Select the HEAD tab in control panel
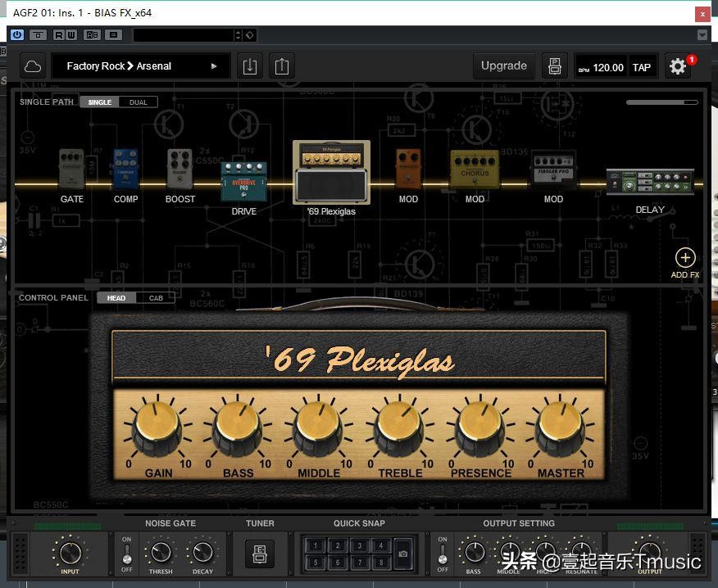Screen dimensions: 718x588 click(x=116, y=298)
